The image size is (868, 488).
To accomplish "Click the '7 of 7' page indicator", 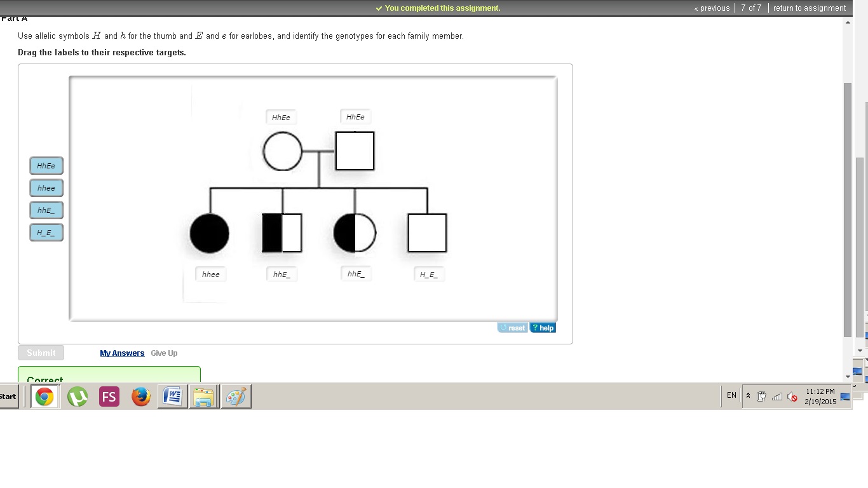I will tap(751, 8).
